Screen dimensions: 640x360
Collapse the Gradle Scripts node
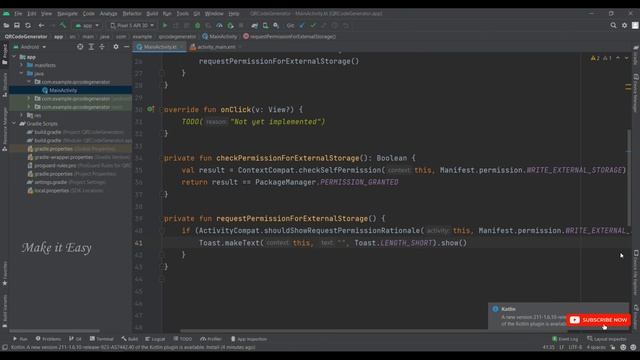(15, 123)
